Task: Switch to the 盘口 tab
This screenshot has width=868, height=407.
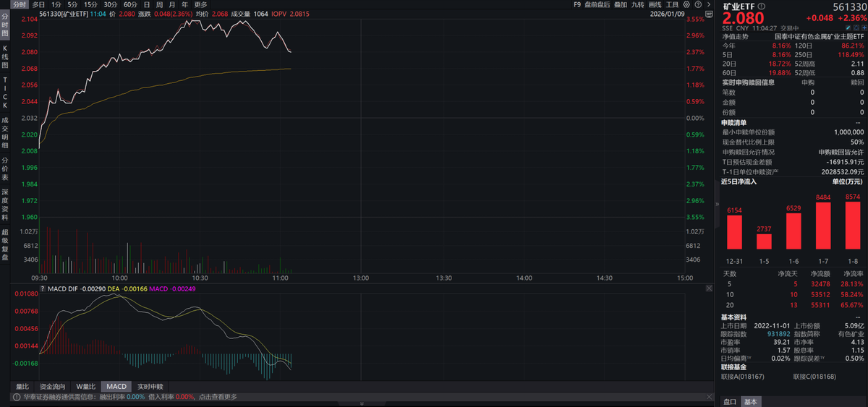Action: tap(731, 401)
